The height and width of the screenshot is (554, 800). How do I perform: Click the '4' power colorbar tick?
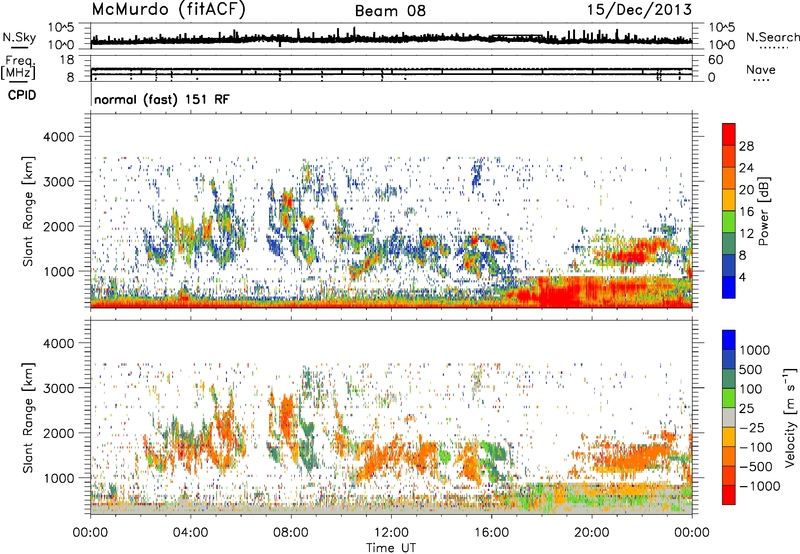tap(743, 277)
